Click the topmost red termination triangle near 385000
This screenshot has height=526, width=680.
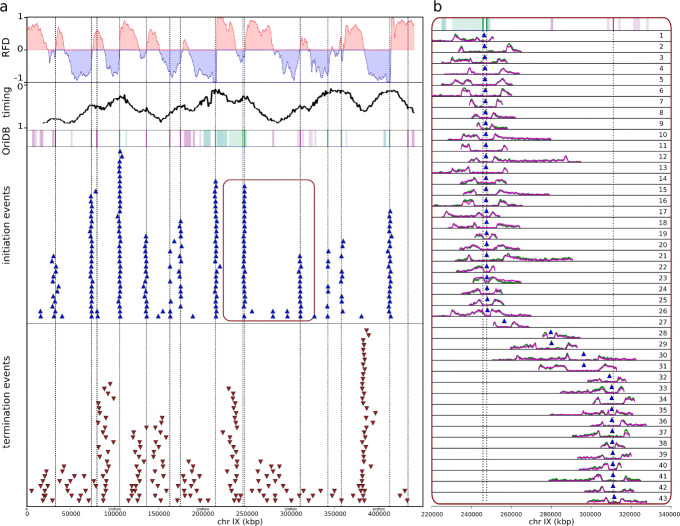pyautogui.click(x=367, y=331)
